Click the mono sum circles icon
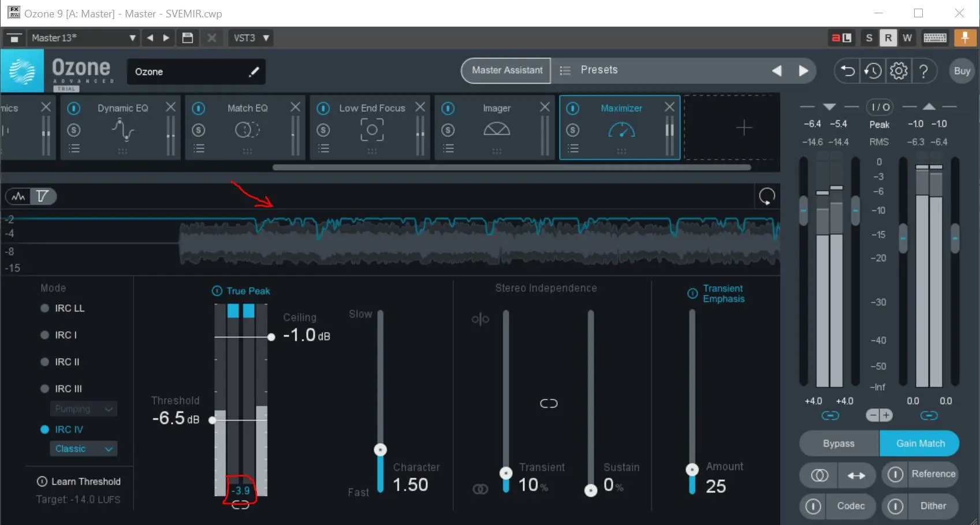 [819, 475]
